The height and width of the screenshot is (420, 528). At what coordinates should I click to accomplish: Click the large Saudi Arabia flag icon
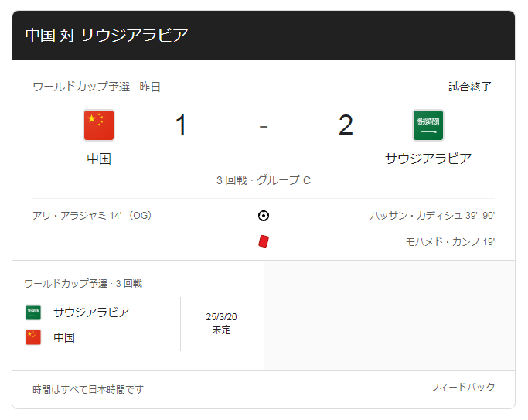point(428,125)
